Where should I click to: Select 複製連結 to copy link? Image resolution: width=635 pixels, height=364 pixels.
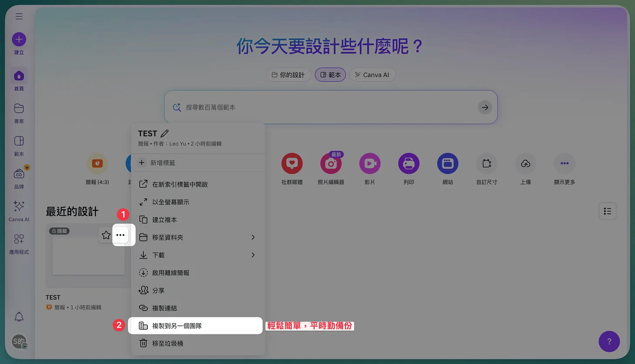coord(198,308)
